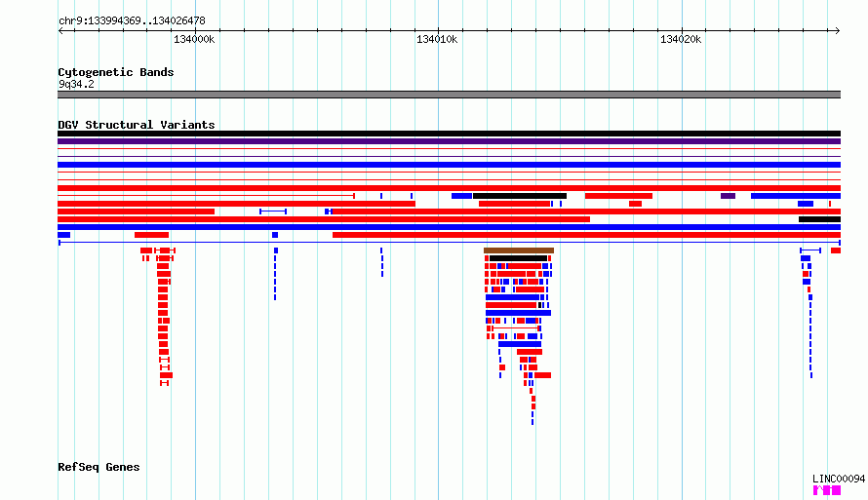This screenshot has height=500, width=868.
Task: Click the LINC00094 gene label
Action: tap(839, 479)
